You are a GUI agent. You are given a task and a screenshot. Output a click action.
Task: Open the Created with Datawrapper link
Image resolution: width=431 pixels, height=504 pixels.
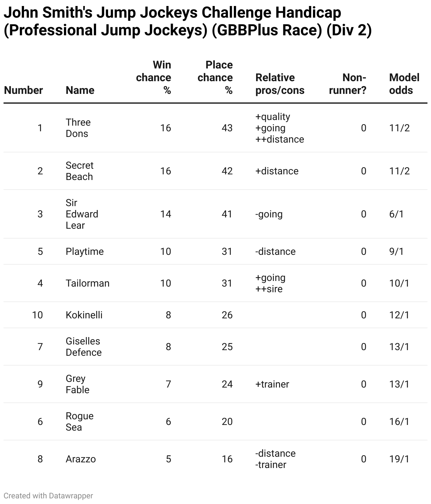[48, 496]
